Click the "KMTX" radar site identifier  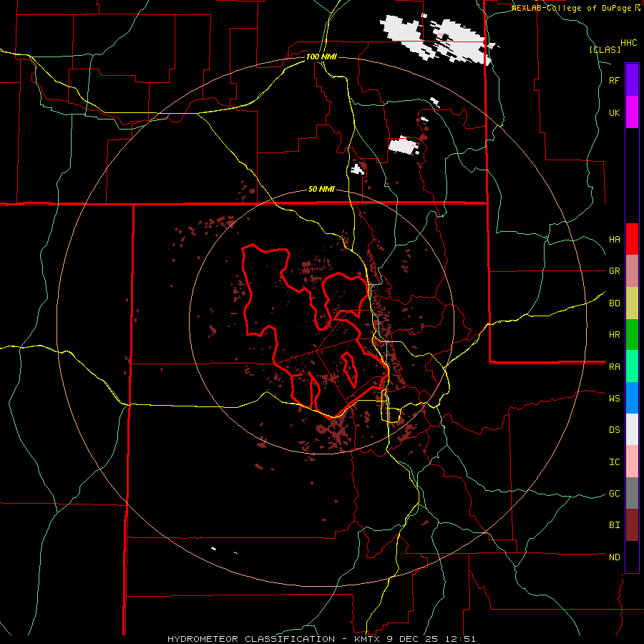pos(367,639)
